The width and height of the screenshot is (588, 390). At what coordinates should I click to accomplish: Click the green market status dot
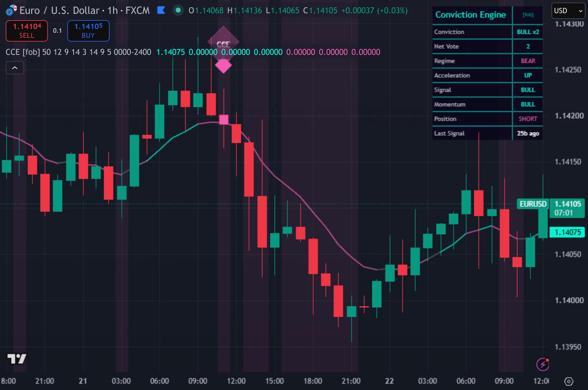click(x=178, y=10)
